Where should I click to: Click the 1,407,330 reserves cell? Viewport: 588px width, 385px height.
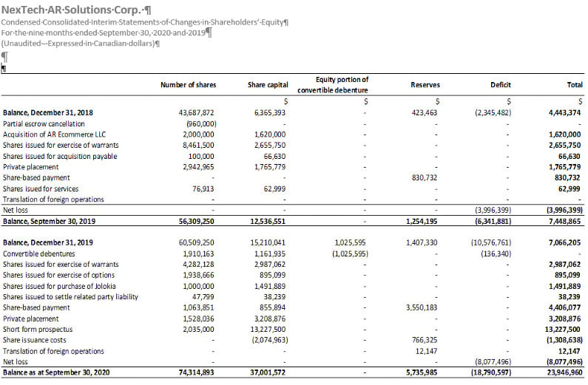[422, 242]
